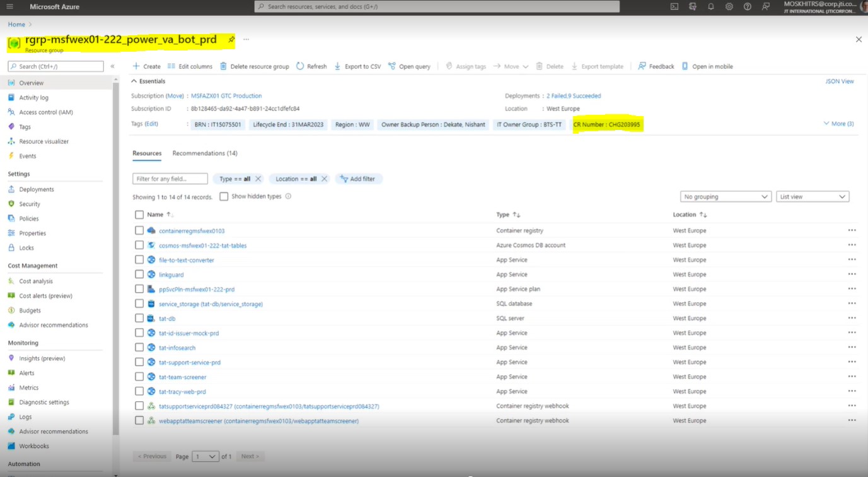Open Locks under Settings
This screenshot has width=868, height=477.
26,248
